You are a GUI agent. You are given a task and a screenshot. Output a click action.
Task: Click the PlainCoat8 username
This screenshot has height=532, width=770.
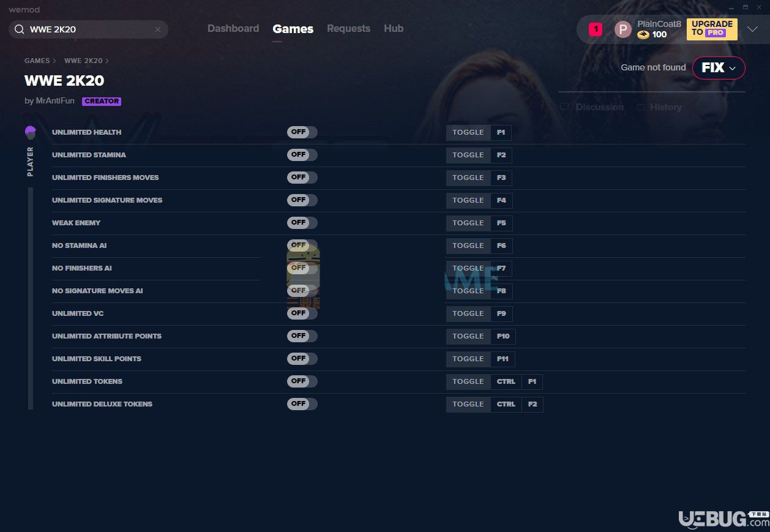[659, 24]
